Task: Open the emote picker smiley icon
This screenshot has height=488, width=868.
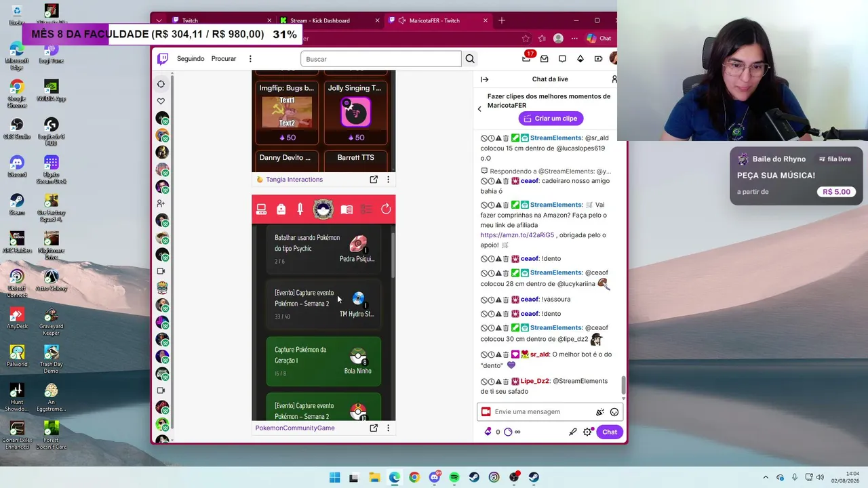Action: coord(614,412)
